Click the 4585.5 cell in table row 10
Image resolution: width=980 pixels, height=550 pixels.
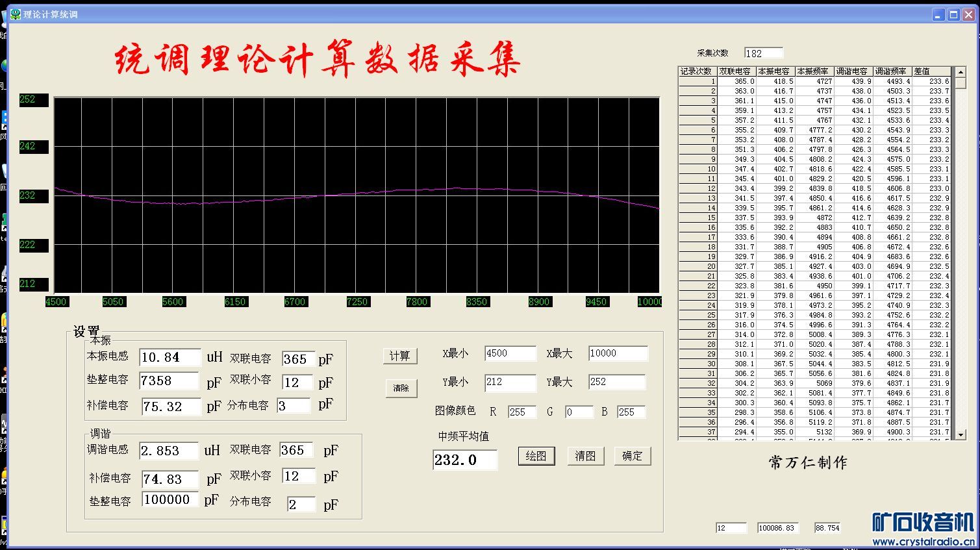coord(892,169)
